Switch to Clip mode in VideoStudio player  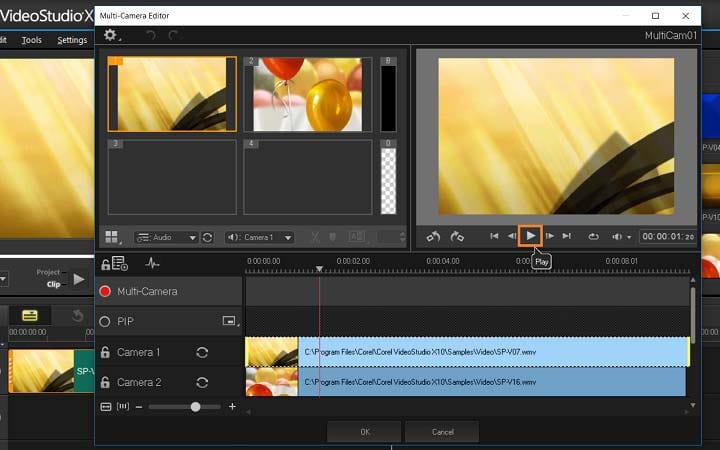point(53,284)
